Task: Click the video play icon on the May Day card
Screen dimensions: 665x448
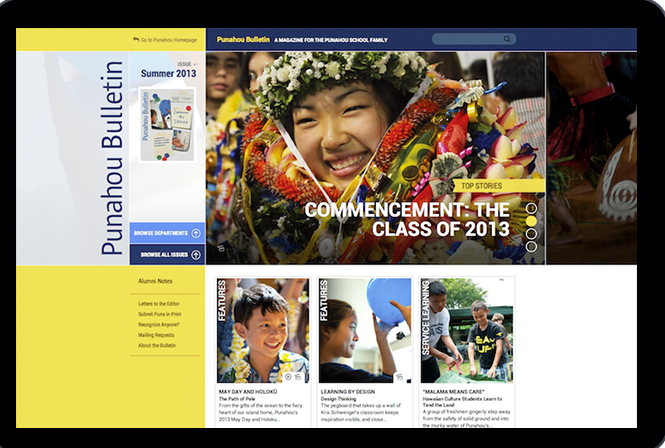Action: point(288,376)
